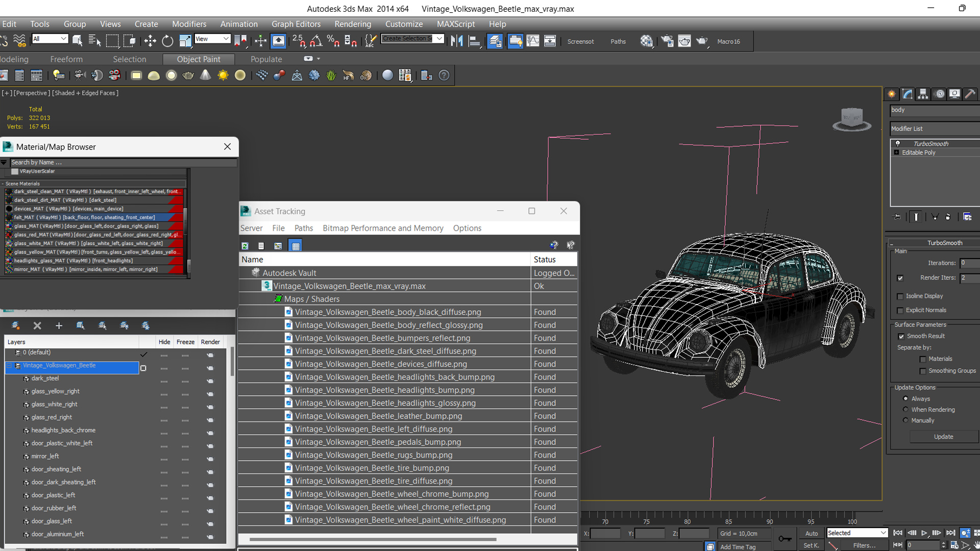Open the Curve Editor icon

tap(532, 41)
